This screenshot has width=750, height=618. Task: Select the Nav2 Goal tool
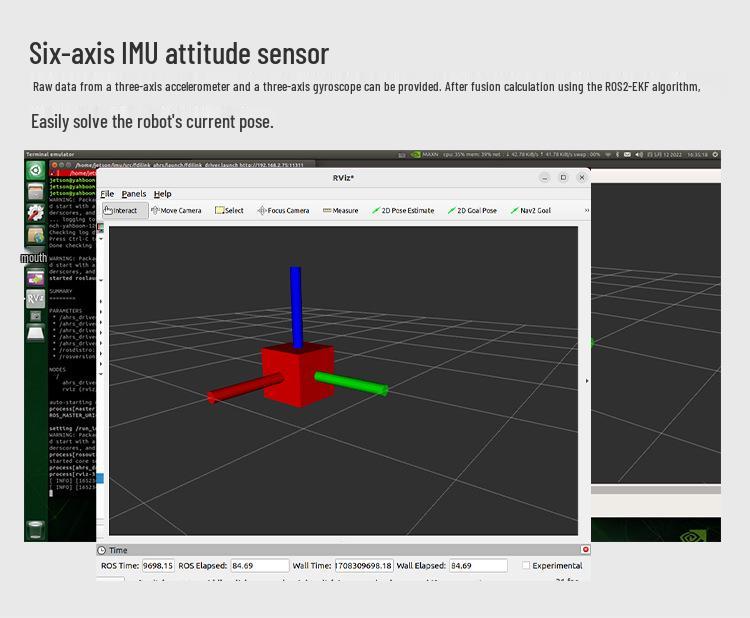(x=530, y=210)
